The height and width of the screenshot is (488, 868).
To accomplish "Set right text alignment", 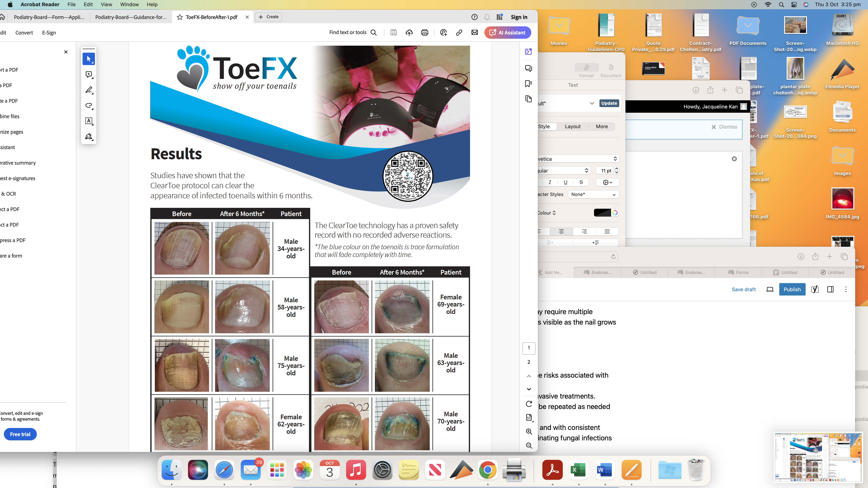I will [584, 231].
